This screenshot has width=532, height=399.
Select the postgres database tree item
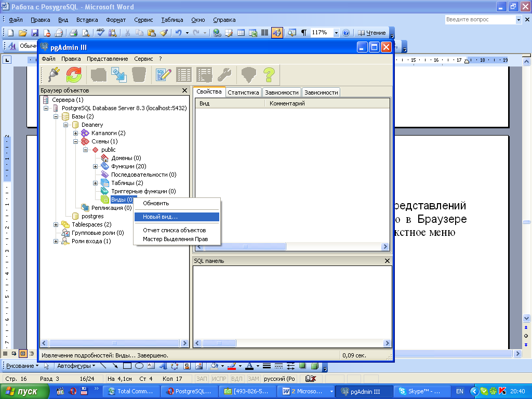[92, 216]
